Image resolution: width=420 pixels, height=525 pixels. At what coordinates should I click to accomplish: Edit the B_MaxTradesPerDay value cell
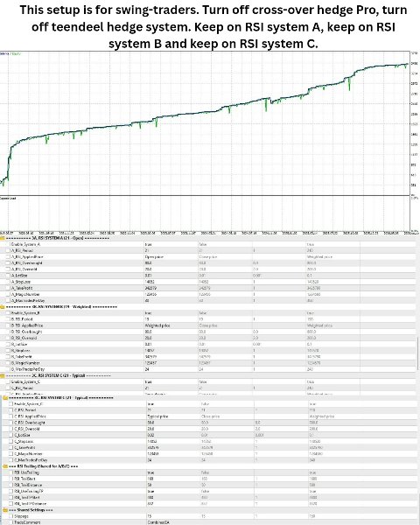(171, 369)
